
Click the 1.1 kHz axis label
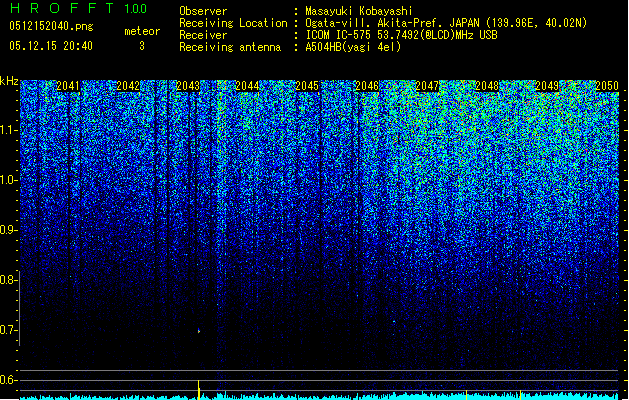(8, 130)
